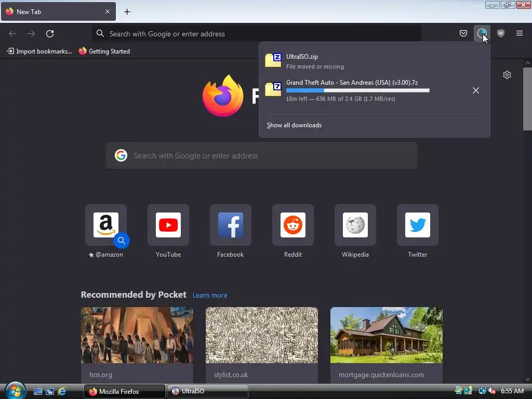
Task: Click Switch between windows quick launch icon
Action: click(50, 392)
